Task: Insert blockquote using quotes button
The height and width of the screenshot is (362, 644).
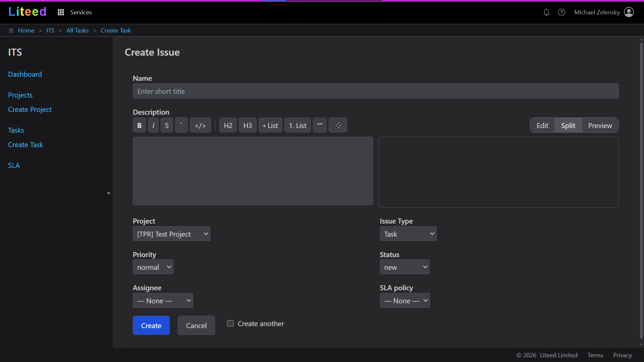Action: coord(320,125)
